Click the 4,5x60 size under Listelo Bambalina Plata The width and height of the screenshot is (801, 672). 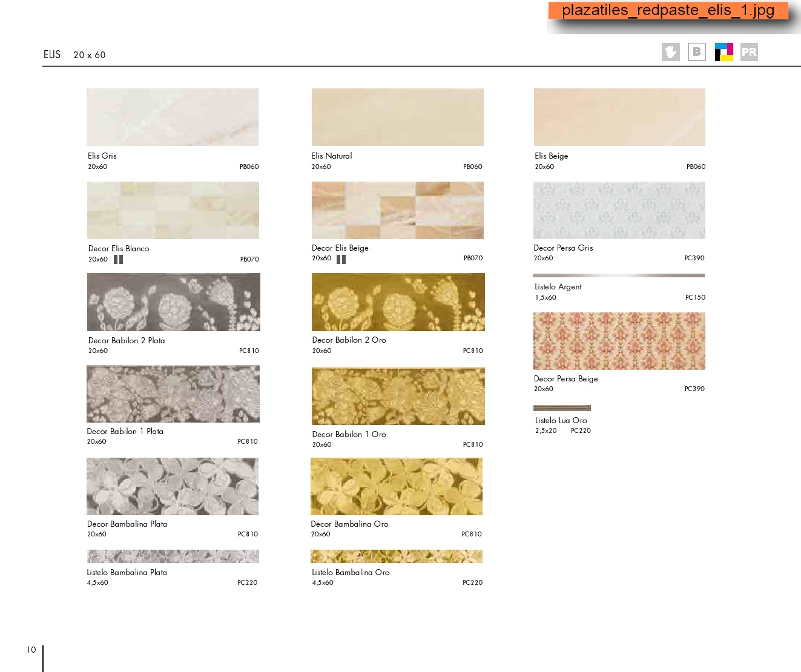tap(97, 582)
